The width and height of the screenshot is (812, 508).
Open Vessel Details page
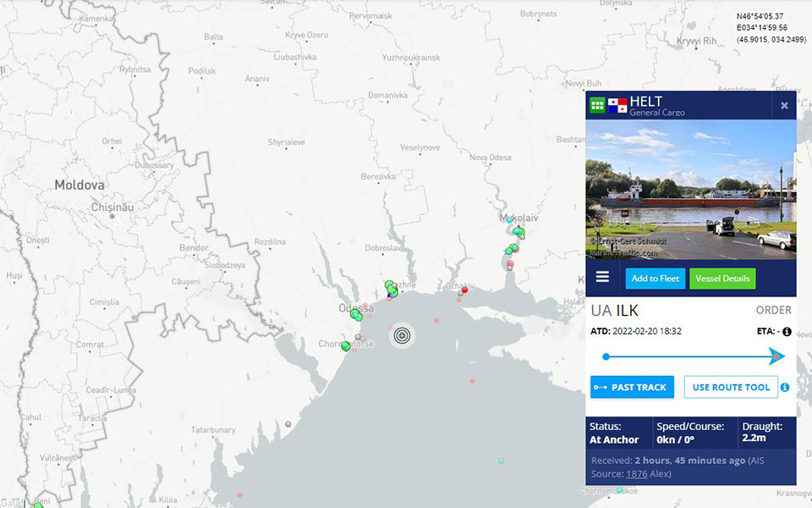point(721,279)
